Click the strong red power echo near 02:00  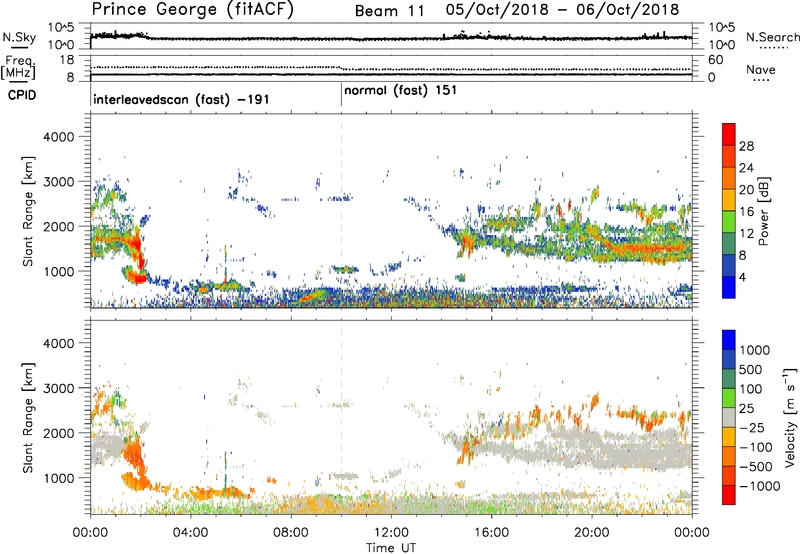137,255
